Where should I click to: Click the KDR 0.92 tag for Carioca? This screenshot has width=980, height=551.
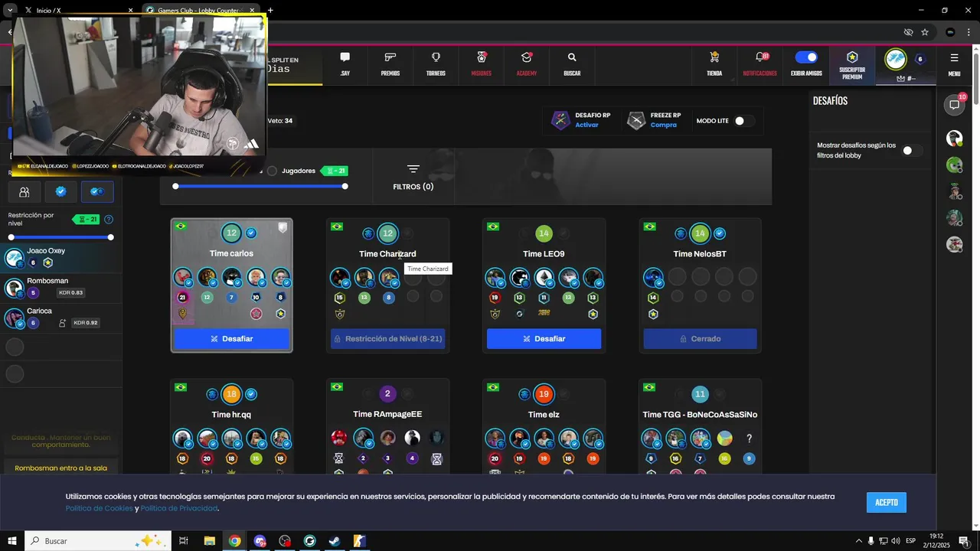86,323
